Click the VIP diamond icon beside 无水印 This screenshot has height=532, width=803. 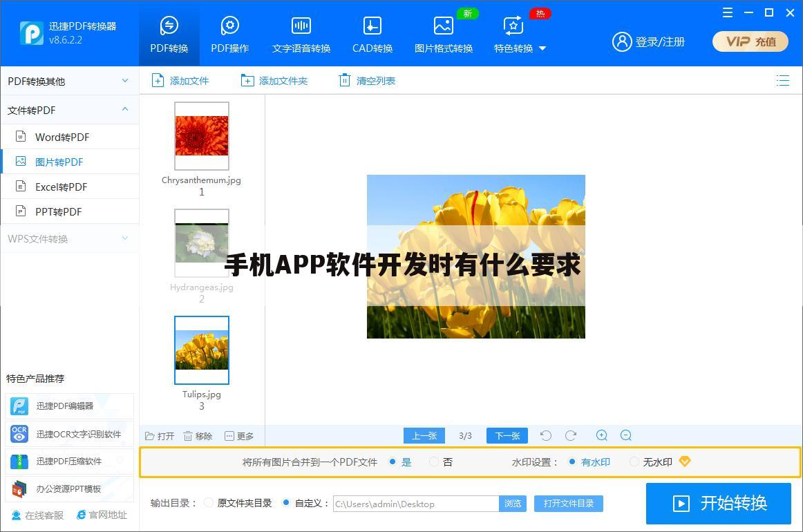click(685, 462)
